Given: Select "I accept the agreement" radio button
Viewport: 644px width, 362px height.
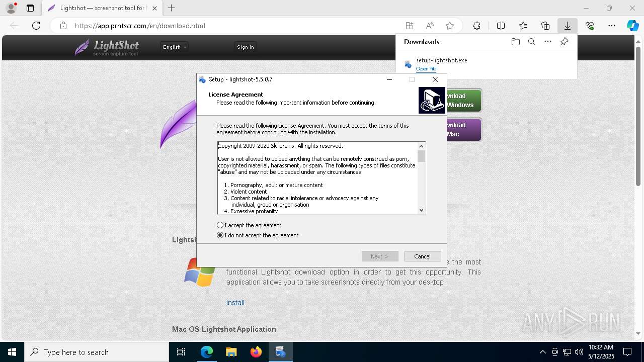Looking at the screenshot, I should click(x=220, y=225).
